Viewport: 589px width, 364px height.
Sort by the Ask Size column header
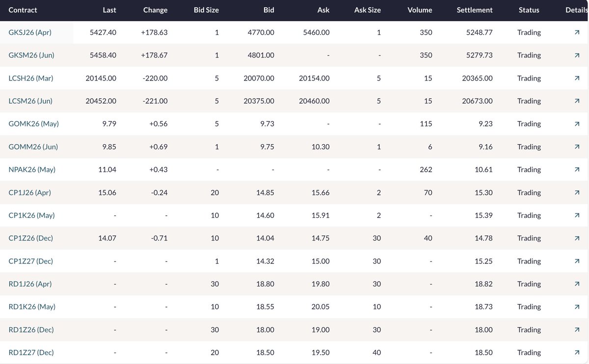tap(367, 10)
